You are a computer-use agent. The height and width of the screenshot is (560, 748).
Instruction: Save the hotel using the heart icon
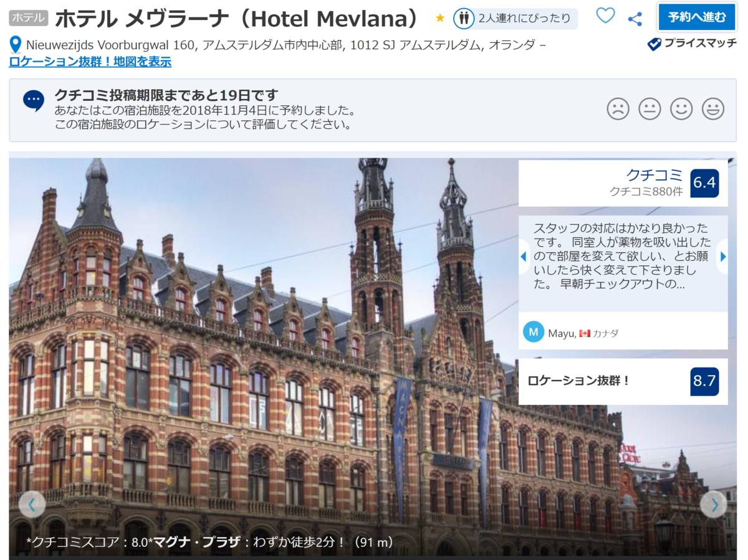605,17
